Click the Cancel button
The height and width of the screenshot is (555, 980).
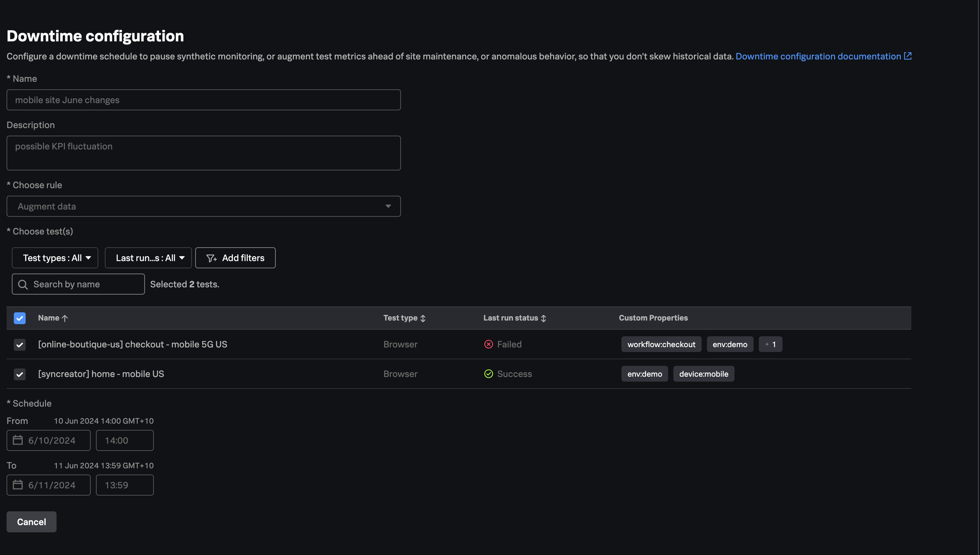pos(31,522)
